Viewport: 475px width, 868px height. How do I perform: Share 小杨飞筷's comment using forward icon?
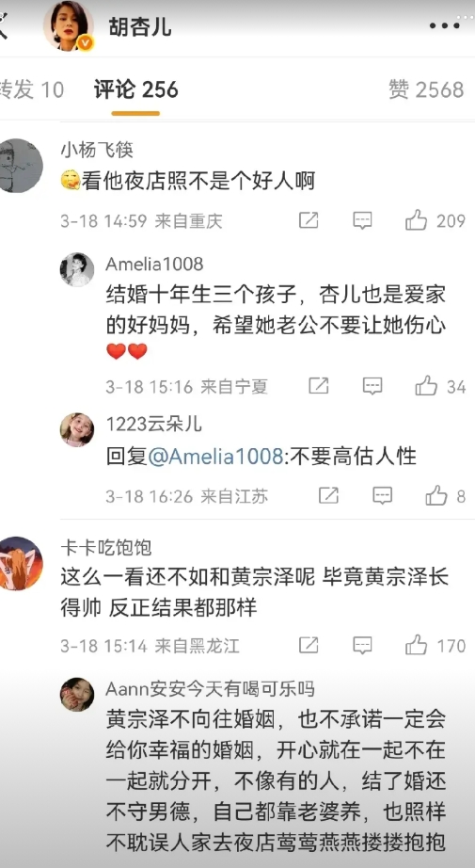click(309, 220)
